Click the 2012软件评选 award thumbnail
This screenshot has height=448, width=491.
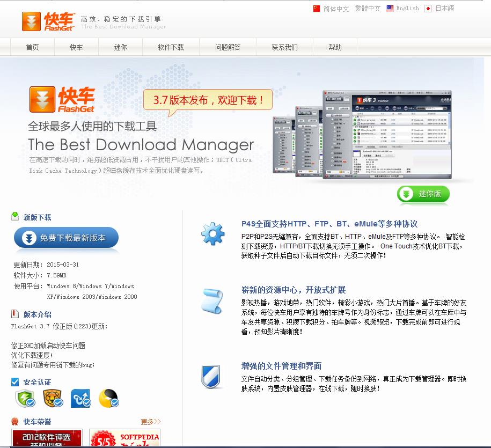point(47,437)
